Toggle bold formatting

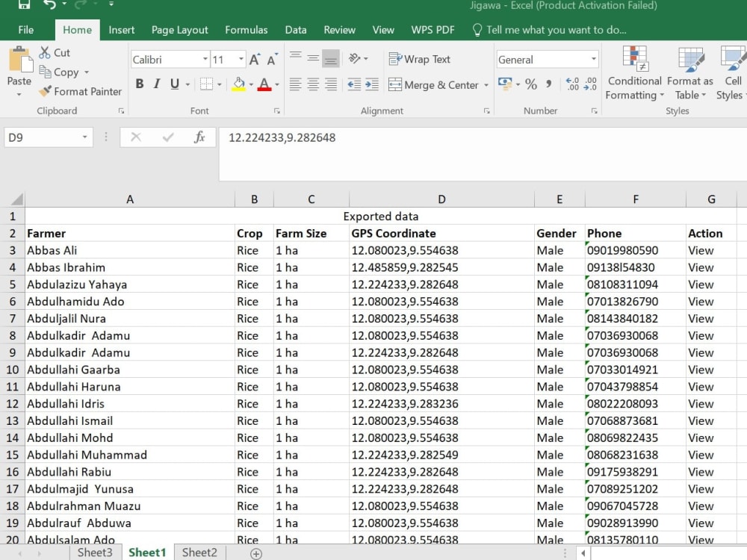point(139,84)
